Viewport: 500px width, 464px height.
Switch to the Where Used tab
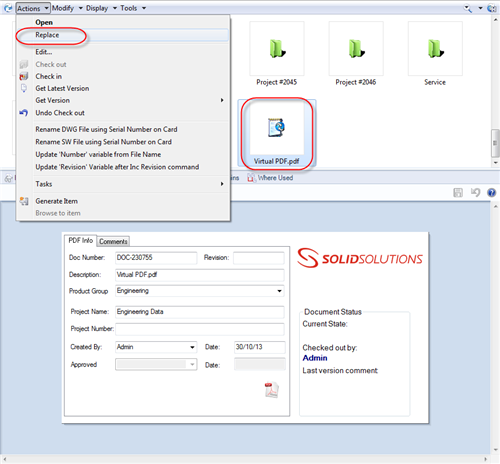click(x=270, y=178)
